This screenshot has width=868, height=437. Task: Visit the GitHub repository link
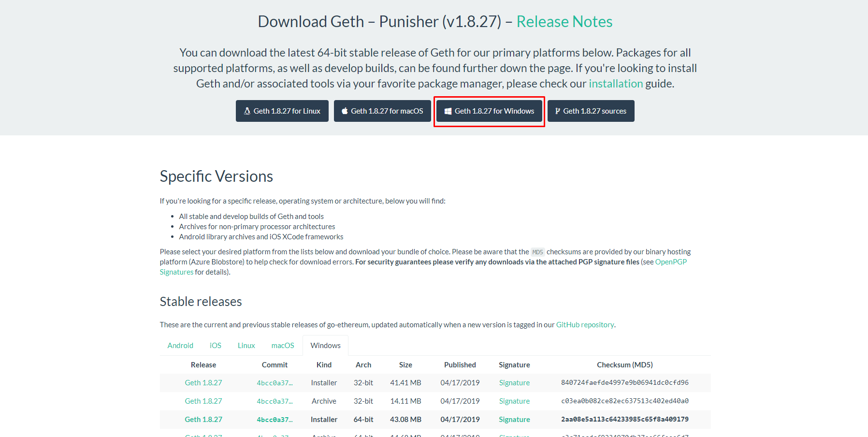tap(585, 325)
